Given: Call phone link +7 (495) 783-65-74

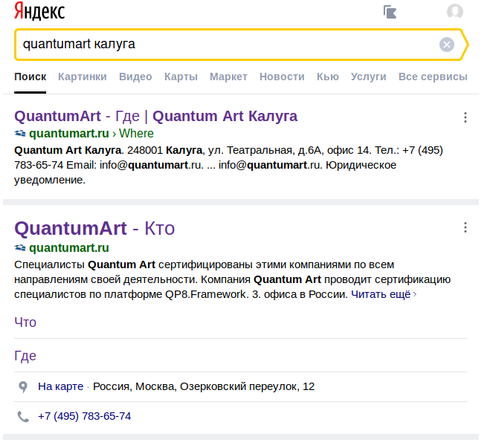Looking at the screenshot, I should (84, 416).
